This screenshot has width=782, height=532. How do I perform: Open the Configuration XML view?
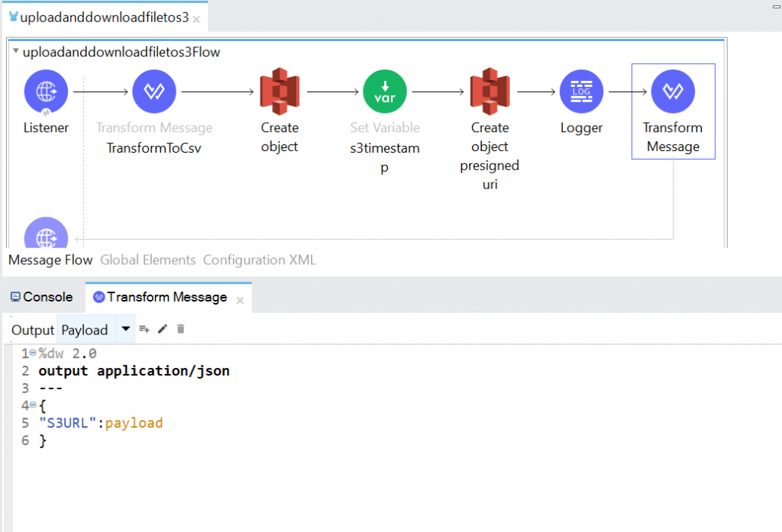[x=259, y=260]
